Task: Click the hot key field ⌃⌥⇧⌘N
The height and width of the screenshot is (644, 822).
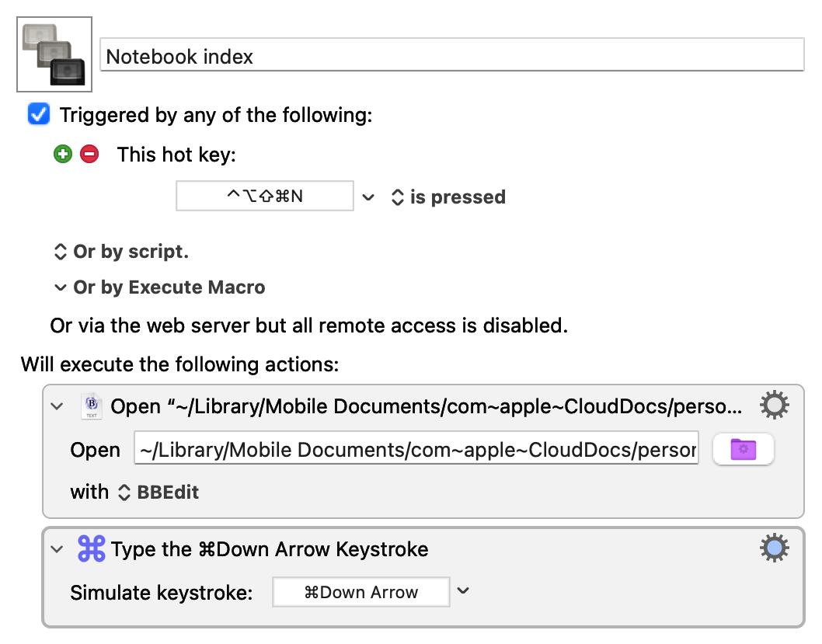Action: click(265, 197)
